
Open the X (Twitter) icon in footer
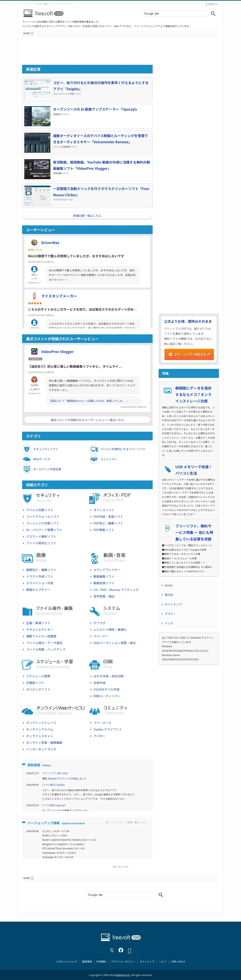[112, 950]
